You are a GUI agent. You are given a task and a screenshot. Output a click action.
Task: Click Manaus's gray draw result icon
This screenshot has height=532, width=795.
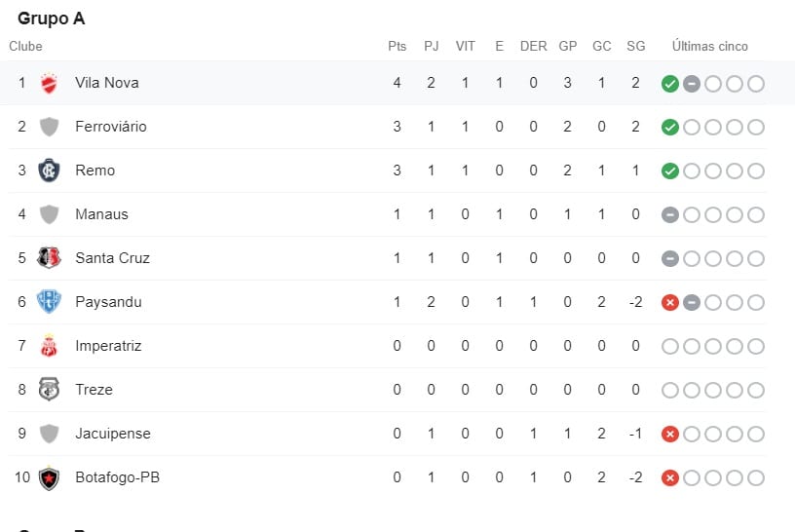669,215
